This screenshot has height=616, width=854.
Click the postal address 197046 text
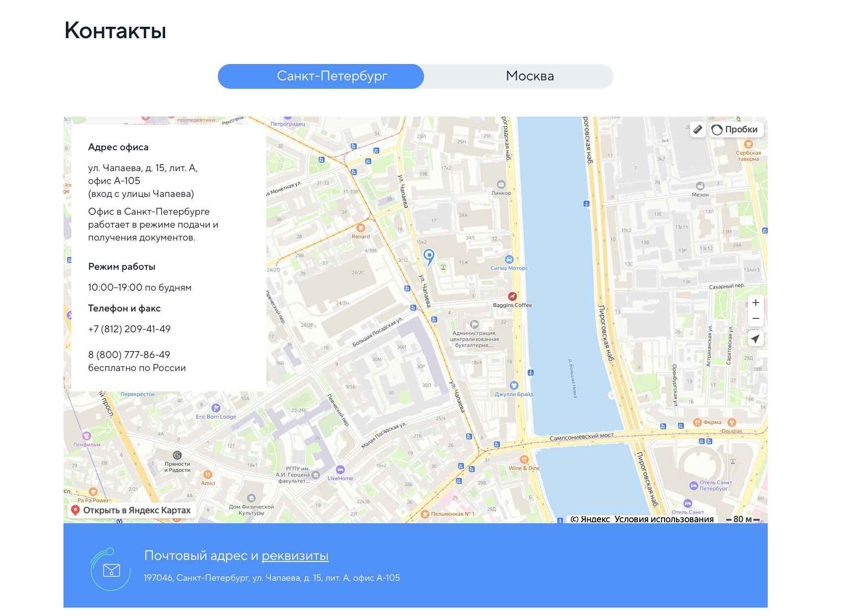coord(272,578)
